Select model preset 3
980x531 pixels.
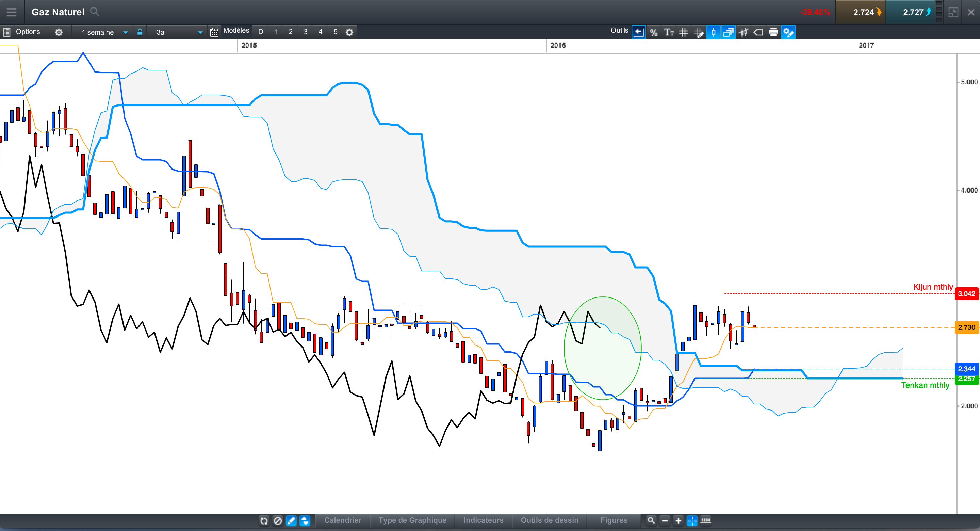point(306,32)
